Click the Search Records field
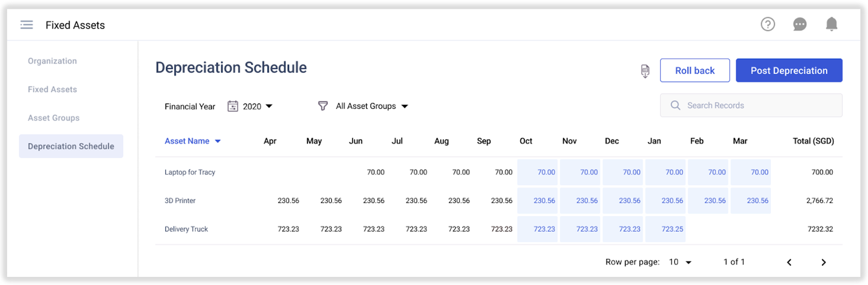Screen dimensions: 868x285 (x=751, y=105)
